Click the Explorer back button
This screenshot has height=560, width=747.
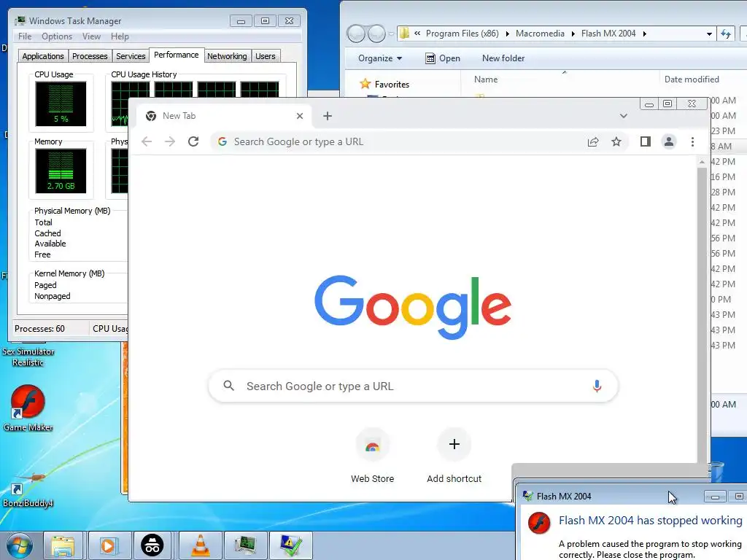click(355, 34)
